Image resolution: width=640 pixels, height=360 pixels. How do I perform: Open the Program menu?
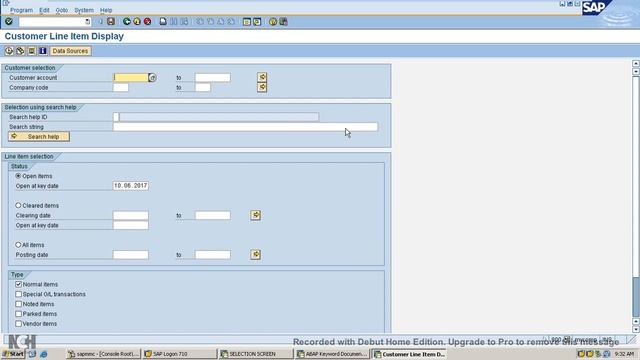click(21, 10)
